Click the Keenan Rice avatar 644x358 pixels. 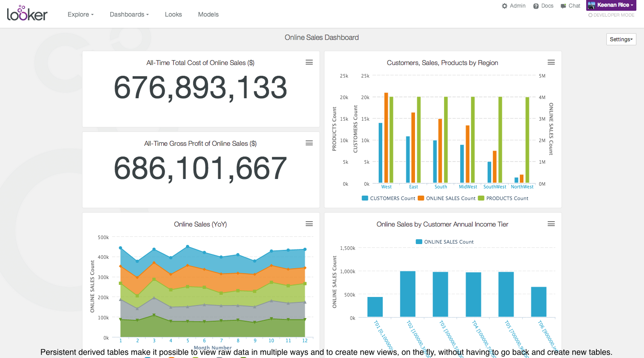pos(592,5)
